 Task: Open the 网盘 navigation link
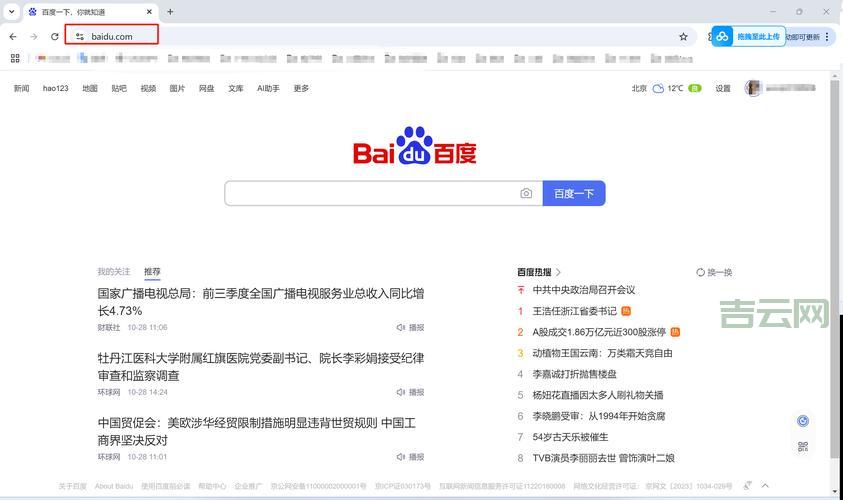206,88
